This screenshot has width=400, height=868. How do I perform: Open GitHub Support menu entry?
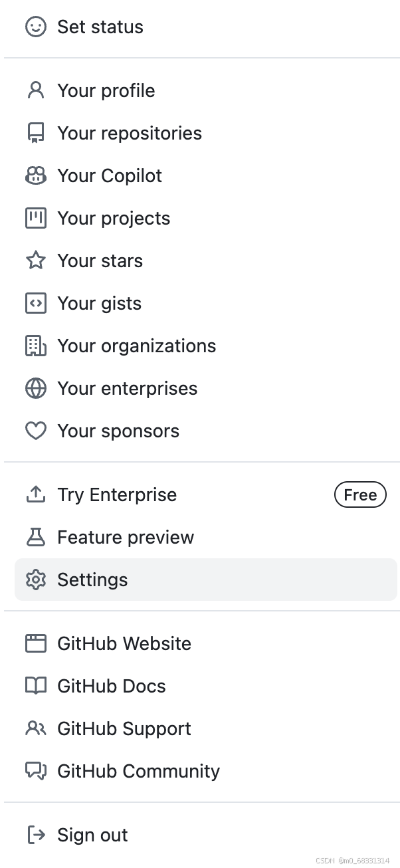(124, 728)
